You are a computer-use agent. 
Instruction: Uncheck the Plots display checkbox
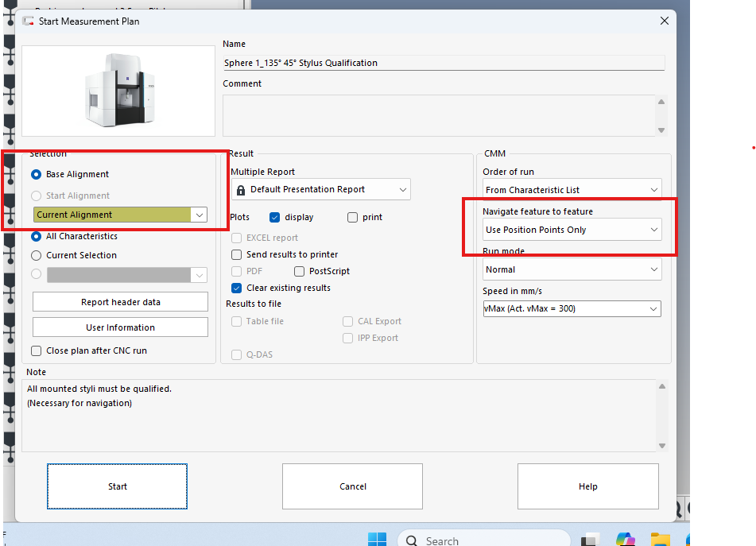pos(275,217)
